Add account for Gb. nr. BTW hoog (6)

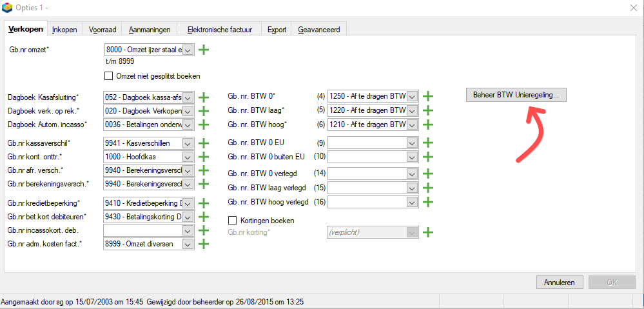tap(428, 124)
